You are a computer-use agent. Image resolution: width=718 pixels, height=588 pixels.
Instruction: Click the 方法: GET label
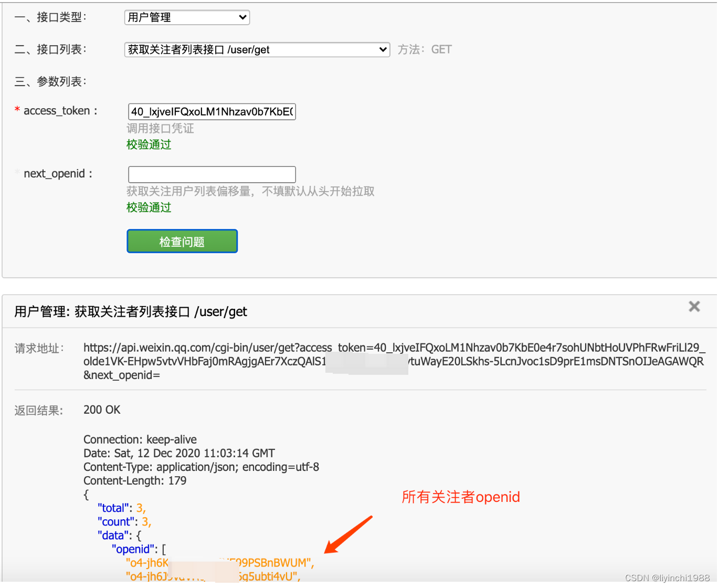[x=424, y=49]
